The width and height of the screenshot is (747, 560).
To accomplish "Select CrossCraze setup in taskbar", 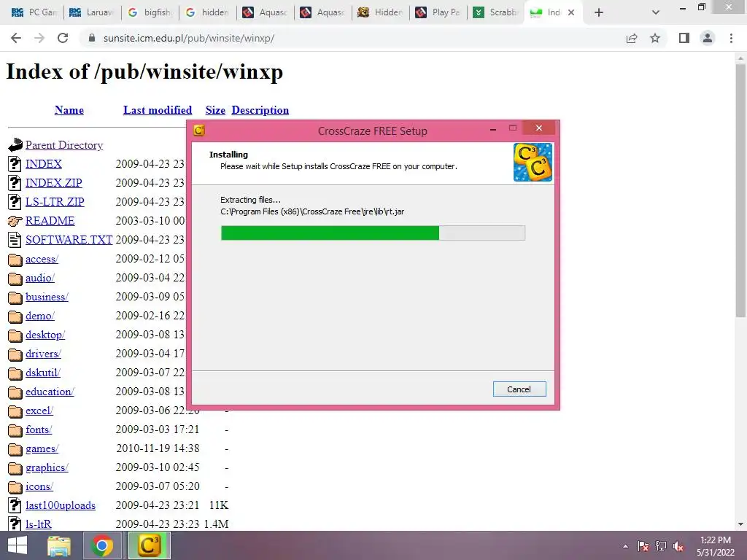I will [149, 545].
